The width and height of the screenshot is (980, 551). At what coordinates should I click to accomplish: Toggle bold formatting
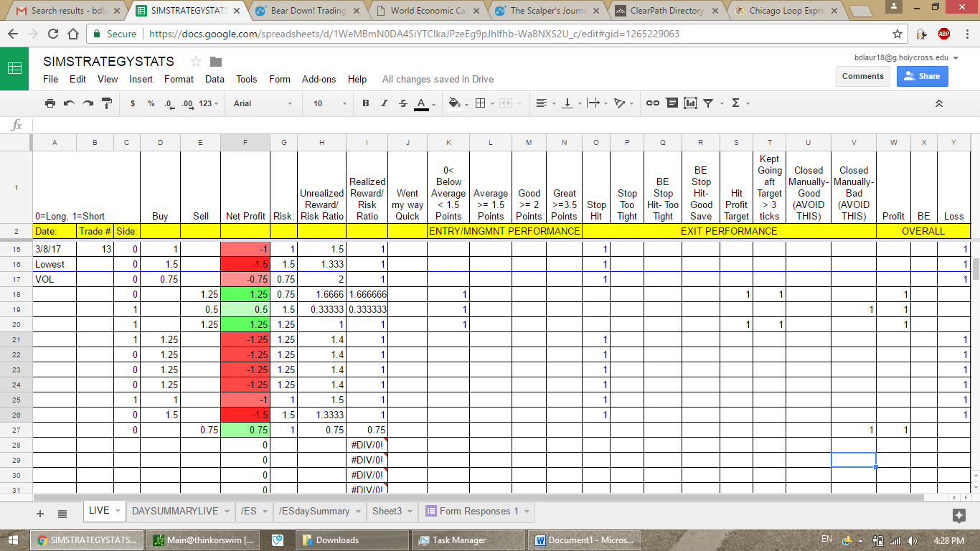366,103
